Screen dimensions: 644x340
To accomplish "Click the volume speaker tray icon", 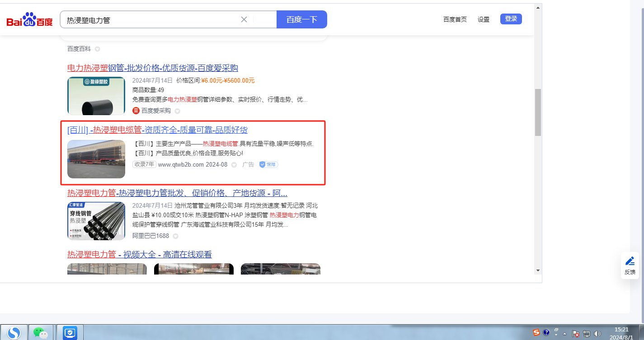I will [x=597, y=334].
